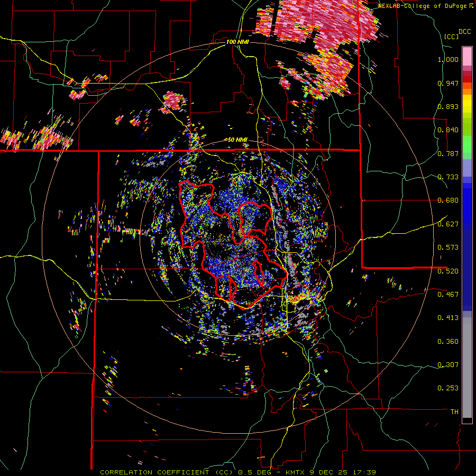This screenshot has height=476, width=476.
Task: Pick the bright green segment of the color bar
Action: 467,144
